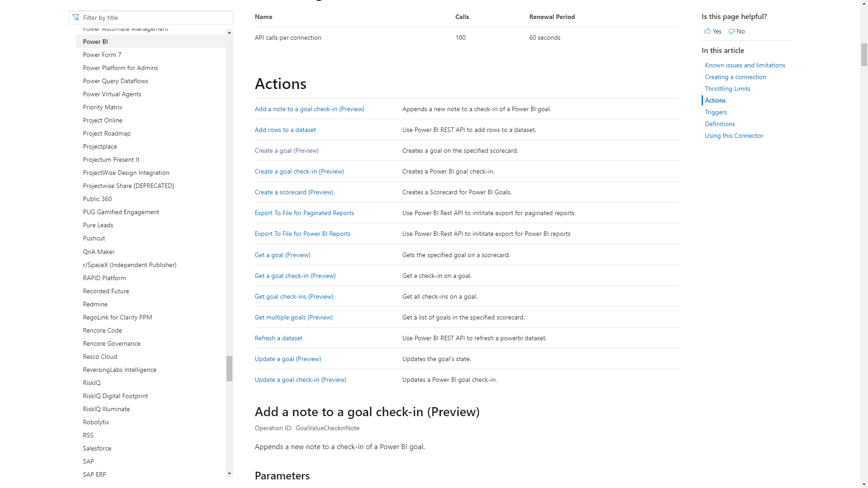Click Refresh a dataset action link

278,338
